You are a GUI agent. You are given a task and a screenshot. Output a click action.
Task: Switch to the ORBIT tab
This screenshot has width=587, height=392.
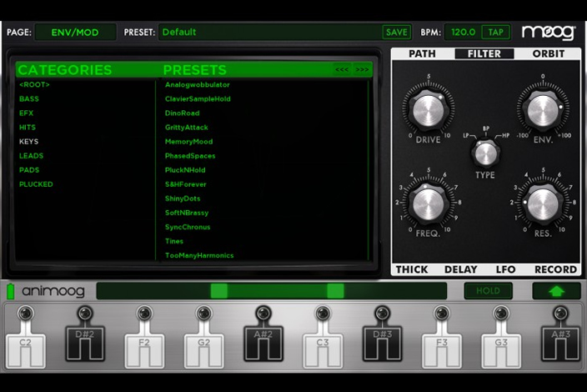coord(549,54)
